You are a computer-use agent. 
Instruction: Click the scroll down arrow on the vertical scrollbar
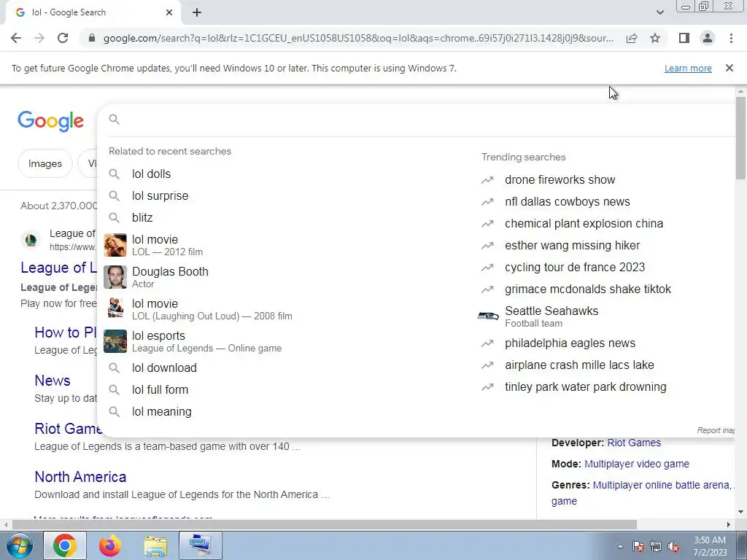(x=740, y=512)
